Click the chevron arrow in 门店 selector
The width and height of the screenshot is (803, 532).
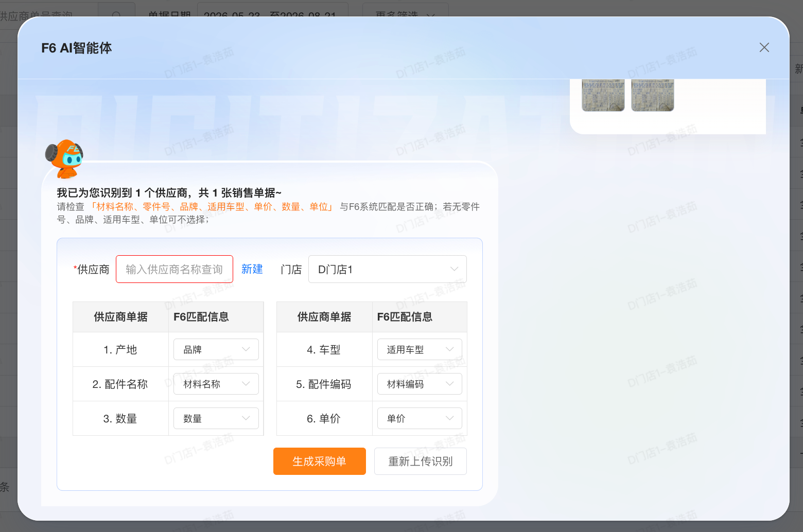click(x=454, y=269)
